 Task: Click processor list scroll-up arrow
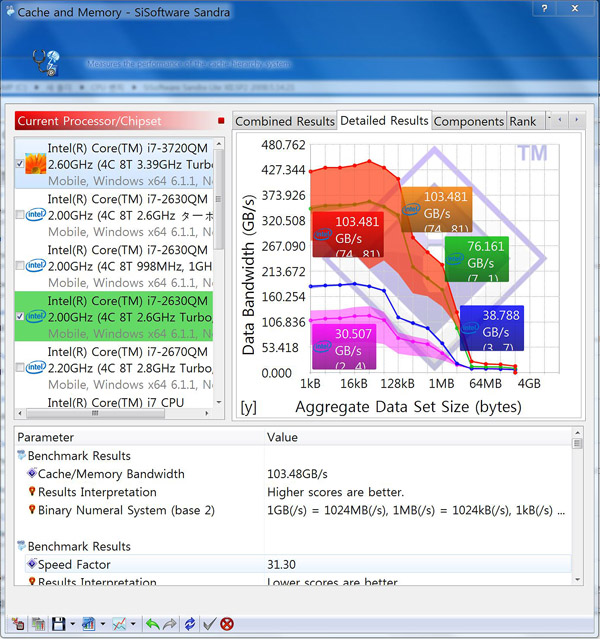(219, 144)
